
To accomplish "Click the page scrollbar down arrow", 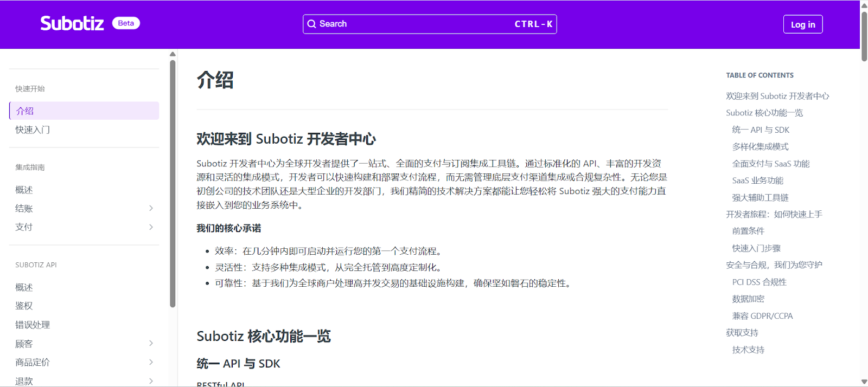I will pyautogui.click(x=864, y=382).
